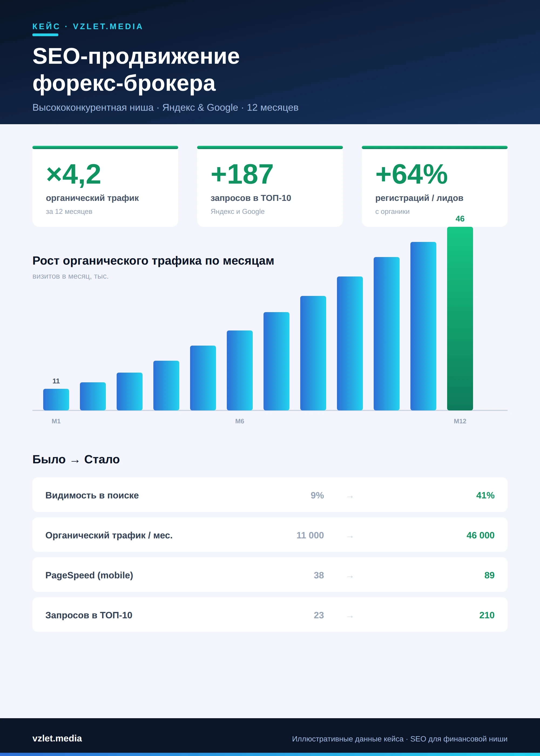
Task: Click the arrow in Запросов в ТОП-10 row
Action: (x=350, y=616)
